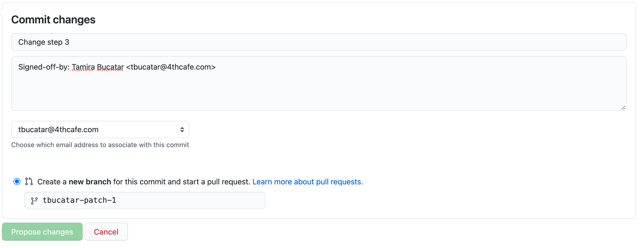This screenshot has width=644, height=248.
Task: Click the email address inside the description text
Action: click(171, 67)
